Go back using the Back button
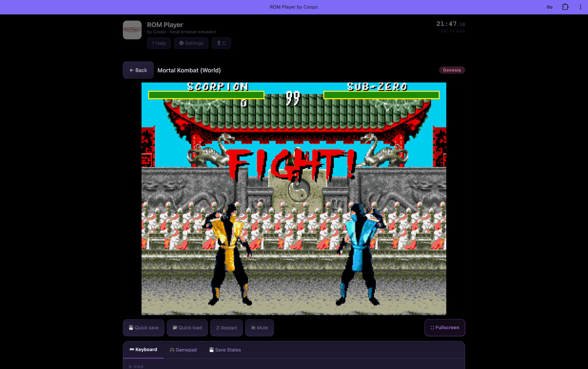Image resolution: width=588 pixels, height=369 pixels. pos(138,70)
